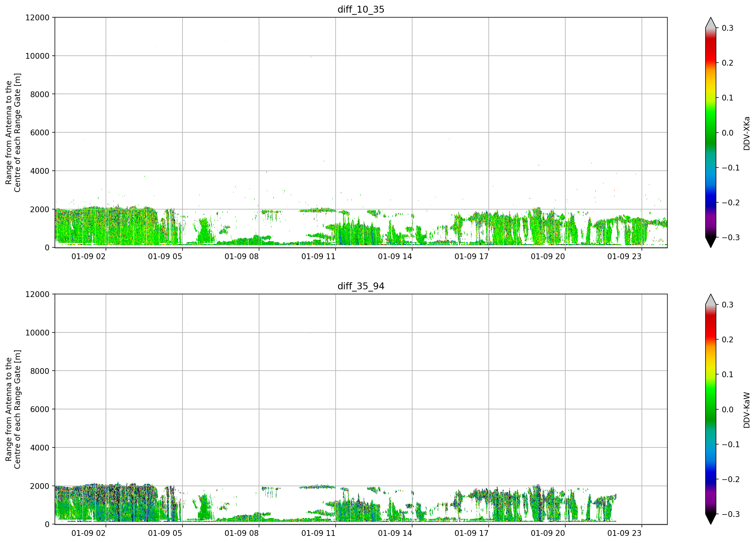Image resolution: width=756 pixels, height=543 pixels.
Task: Click the 8000 y-tick on the diff_10_35 plot
Action: [x=40, y=94]
